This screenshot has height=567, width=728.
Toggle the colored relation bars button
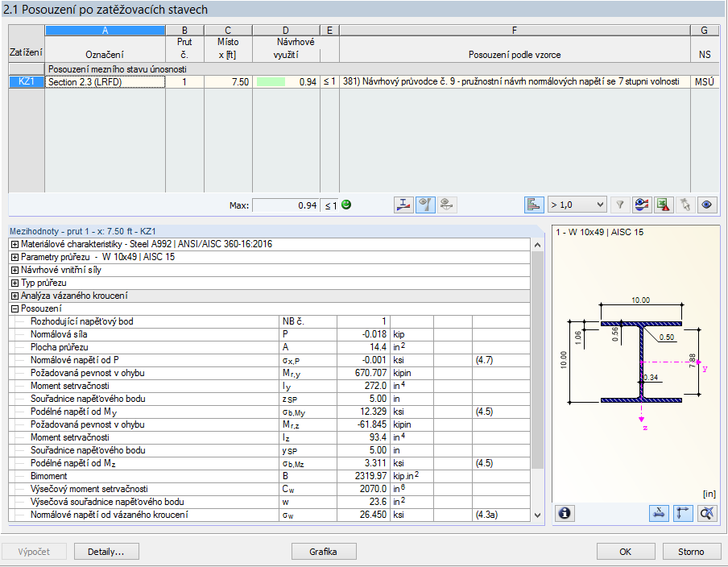pyautogui.click(x=535, y=205)
